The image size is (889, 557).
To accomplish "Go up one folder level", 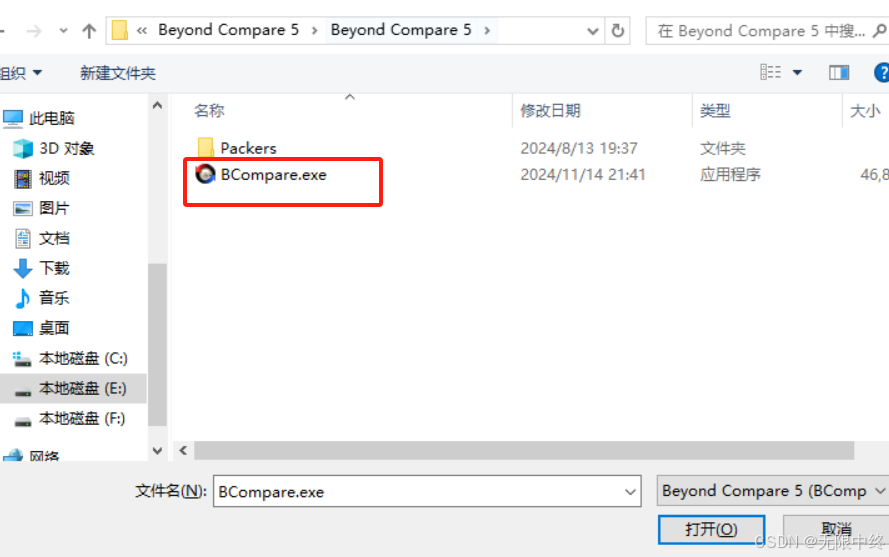I will [89, 31].
